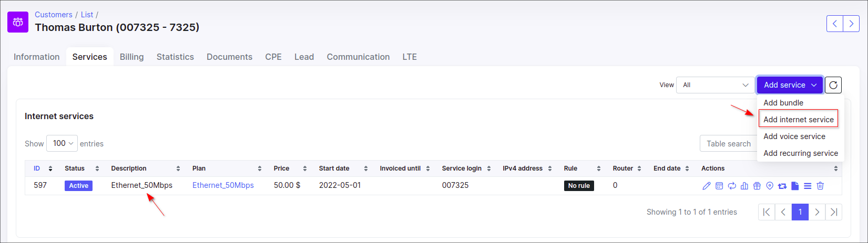The image size is (868, 243).
Task: Open the Statistics tab
Action: (x=175, y=57)
